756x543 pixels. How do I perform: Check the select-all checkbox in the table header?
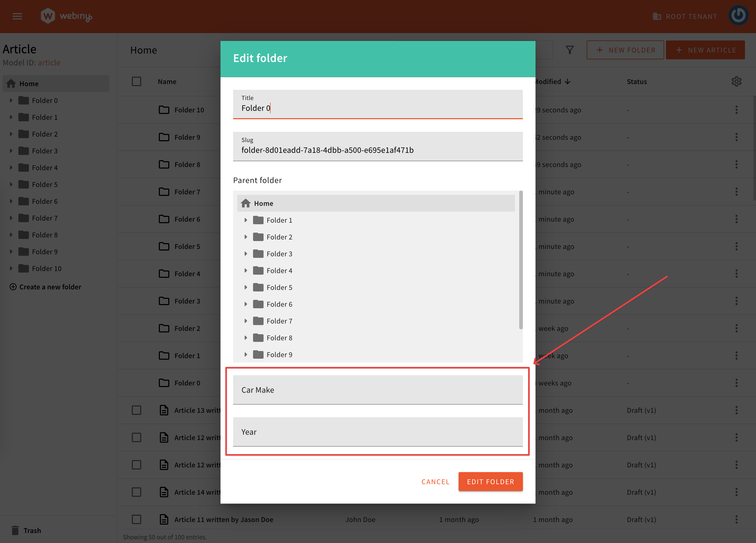136,81
